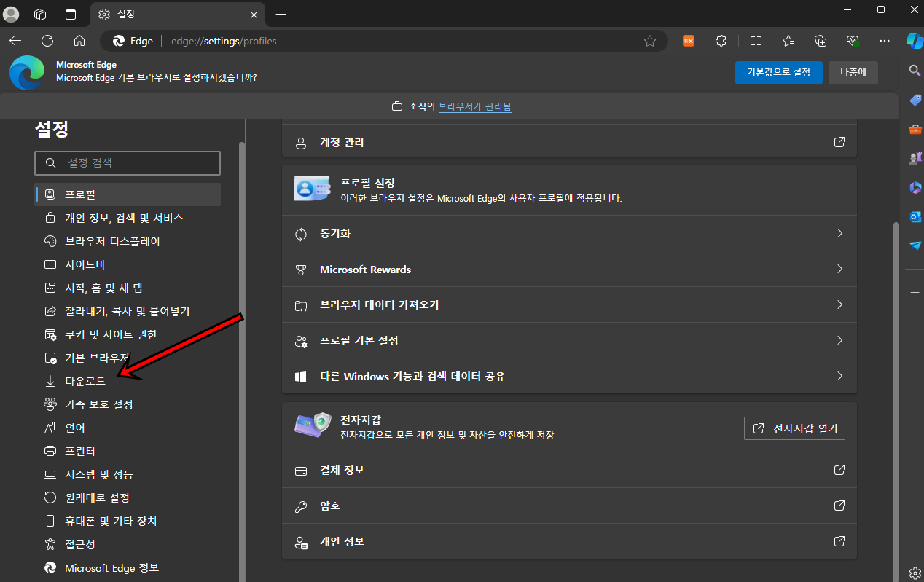Open the 브라우저가 관리됨 link
The image size is (924, 582).
474,106
